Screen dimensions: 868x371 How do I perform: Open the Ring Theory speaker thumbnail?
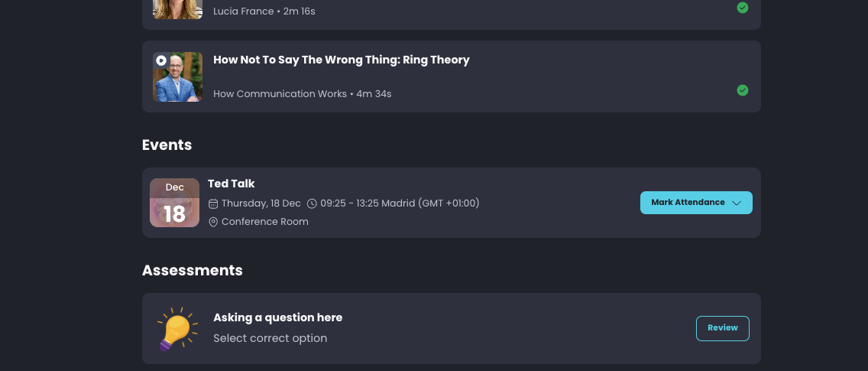(x=177, y=77)
